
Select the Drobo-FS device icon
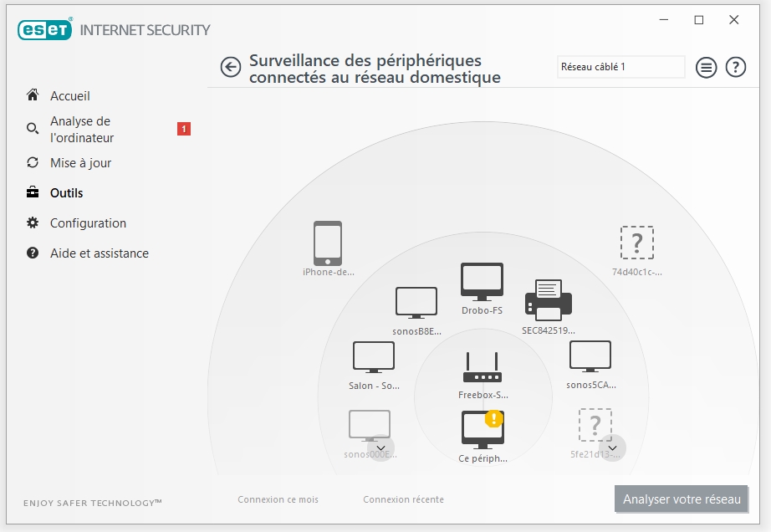[482, 282]
